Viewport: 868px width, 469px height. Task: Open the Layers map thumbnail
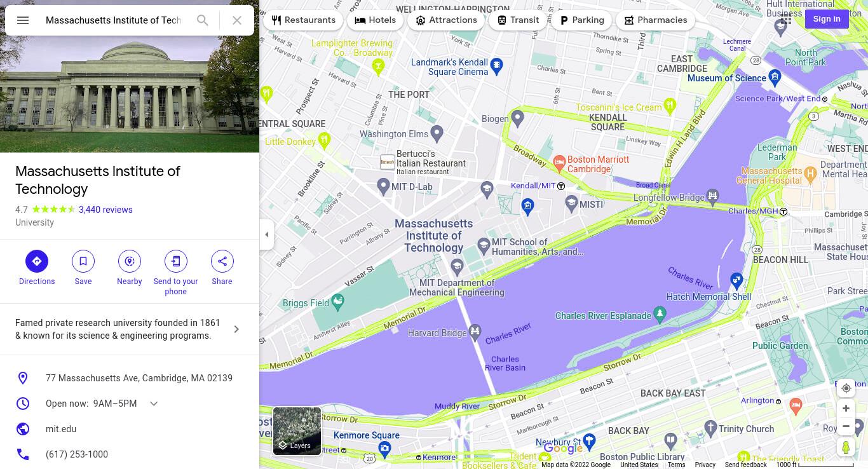tap(297, 432)
